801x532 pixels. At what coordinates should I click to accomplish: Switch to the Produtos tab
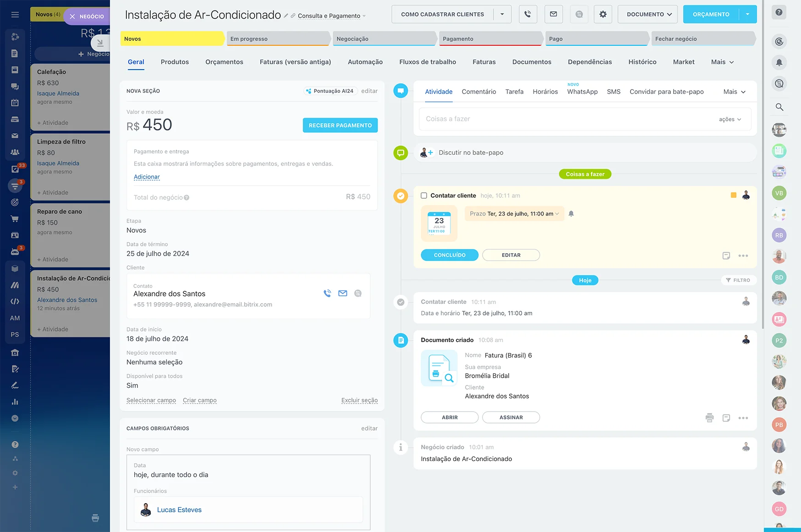click(x=175, y=62)
